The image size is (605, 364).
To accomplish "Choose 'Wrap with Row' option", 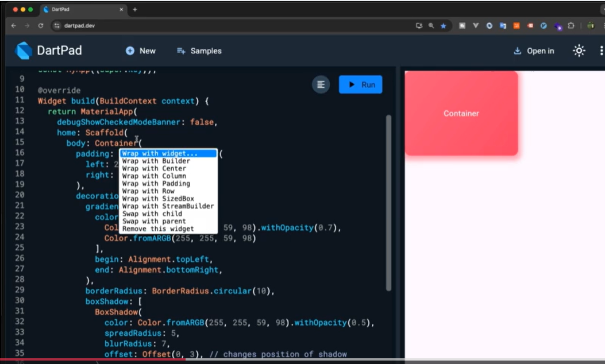I will point(168,191).
